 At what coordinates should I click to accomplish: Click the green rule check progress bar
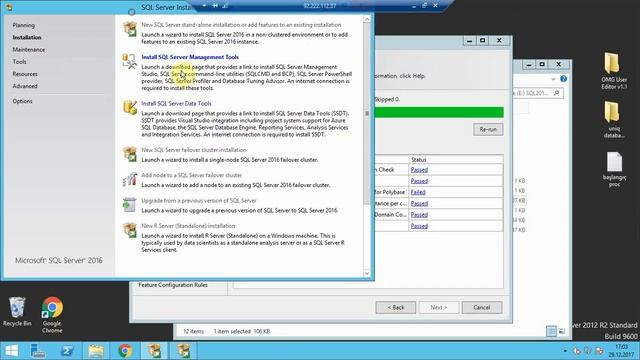tap(439, 112)
